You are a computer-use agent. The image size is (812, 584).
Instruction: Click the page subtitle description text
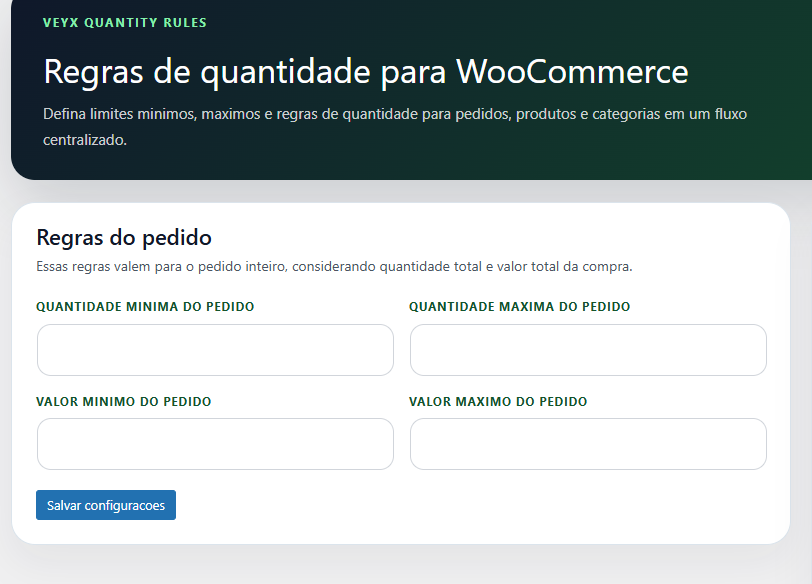tap(395, 124)
